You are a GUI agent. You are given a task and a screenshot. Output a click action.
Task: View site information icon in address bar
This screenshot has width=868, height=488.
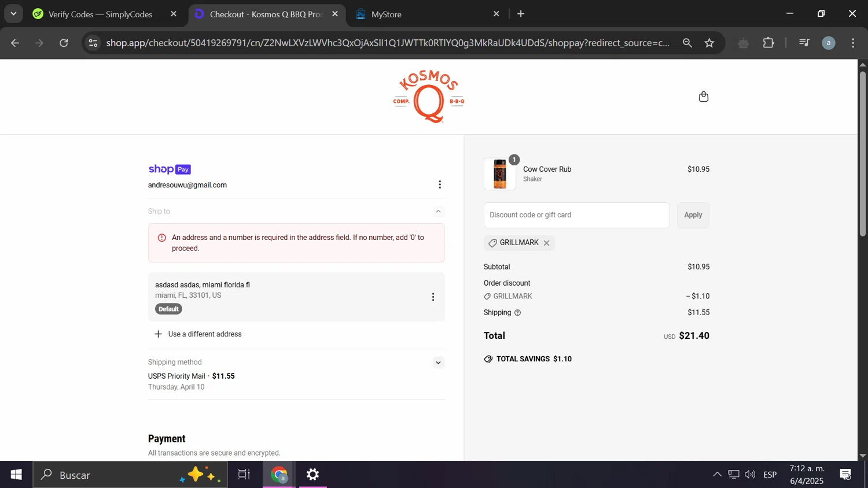click(93, 43)
